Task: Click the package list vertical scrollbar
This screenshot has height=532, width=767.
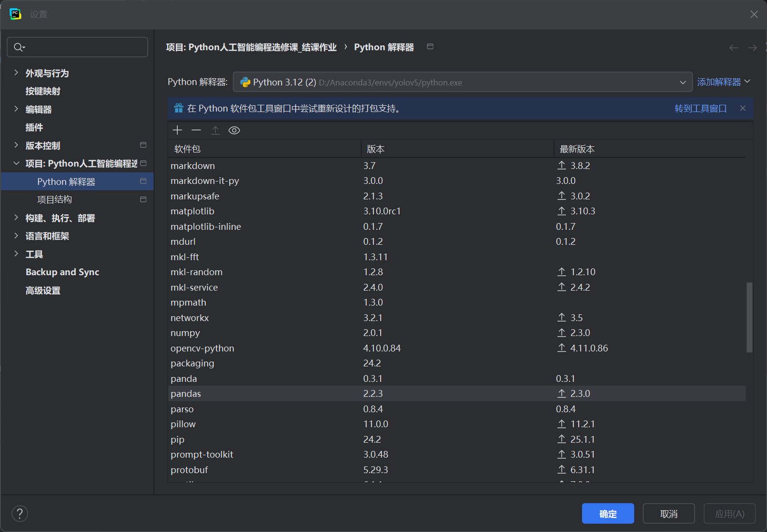Action: [749, 318]
